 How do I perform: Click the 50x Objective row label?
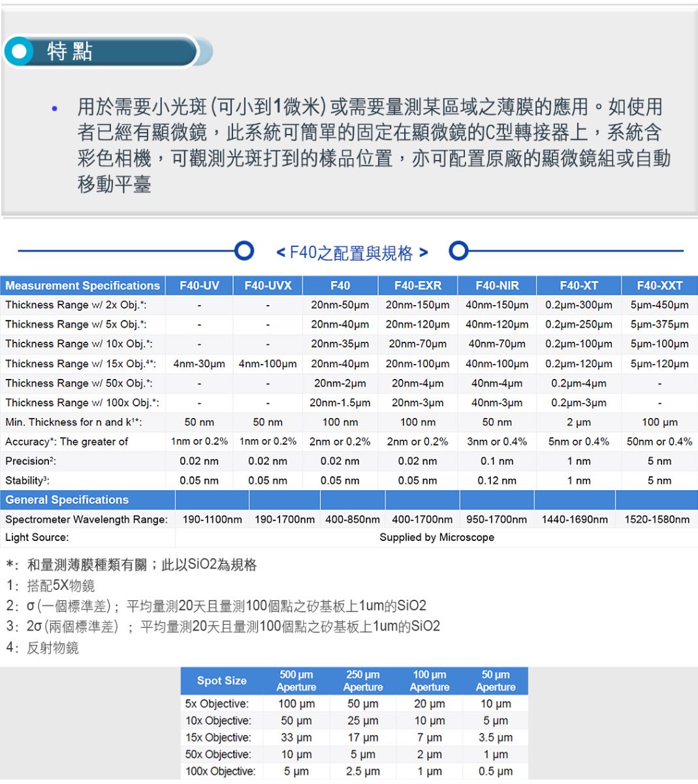click(219, 755)
